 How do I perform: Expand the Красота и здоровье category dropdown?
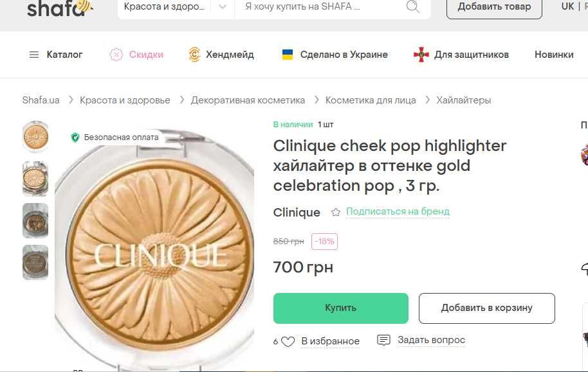(x=222, y=7)
